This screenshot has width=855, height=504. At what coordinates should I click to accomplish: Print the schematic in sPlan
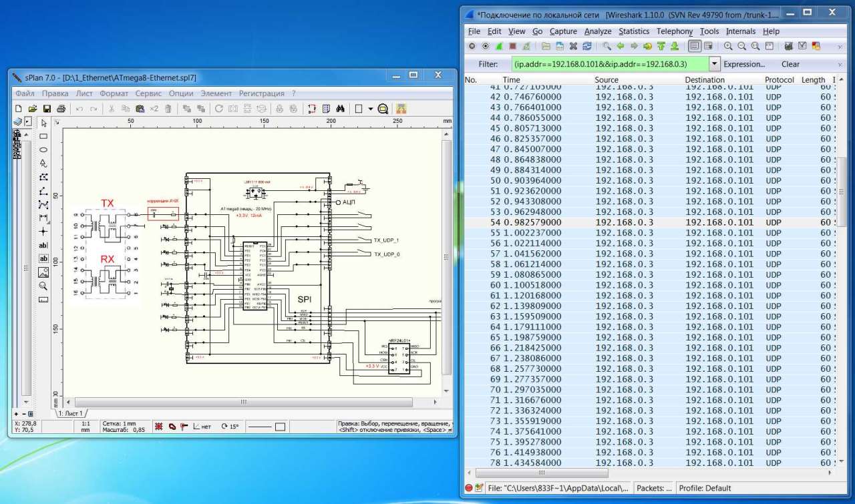pyautogui.click(x=61, y=108)
